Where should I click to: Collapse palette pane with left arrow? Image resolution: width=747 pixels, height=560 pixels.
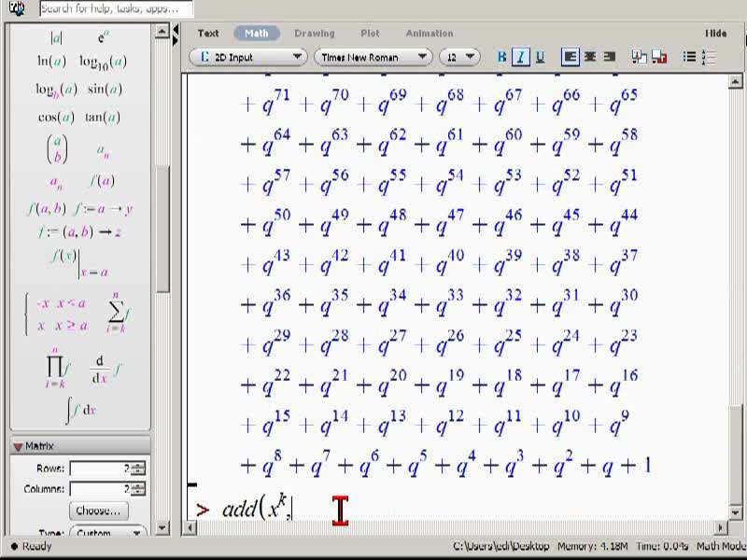[x=176, y=30]
